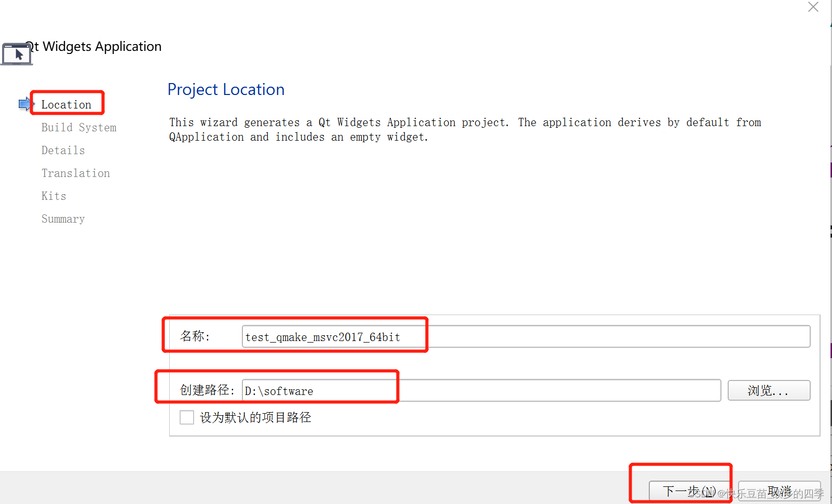
Task: Select the Kits wizard step
Action: pyautogui.click(x=54, y=196)
